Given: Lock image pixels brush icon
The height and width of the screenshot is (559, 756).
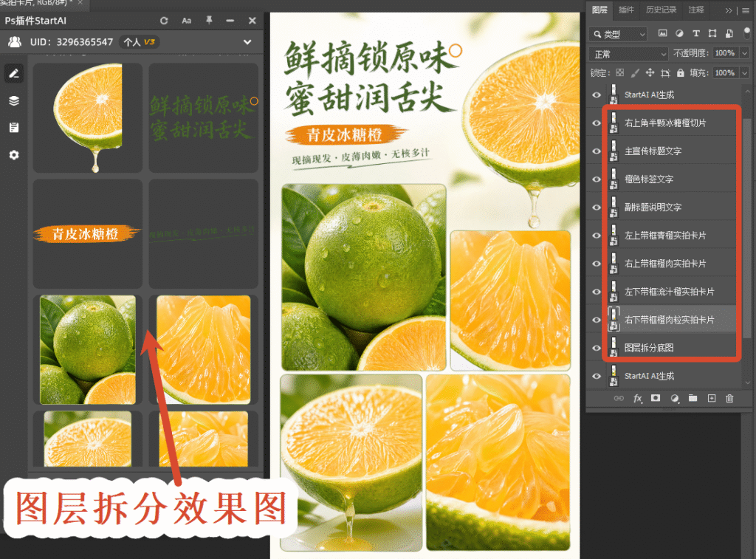Looking at the screenshot, I should 635,73.
